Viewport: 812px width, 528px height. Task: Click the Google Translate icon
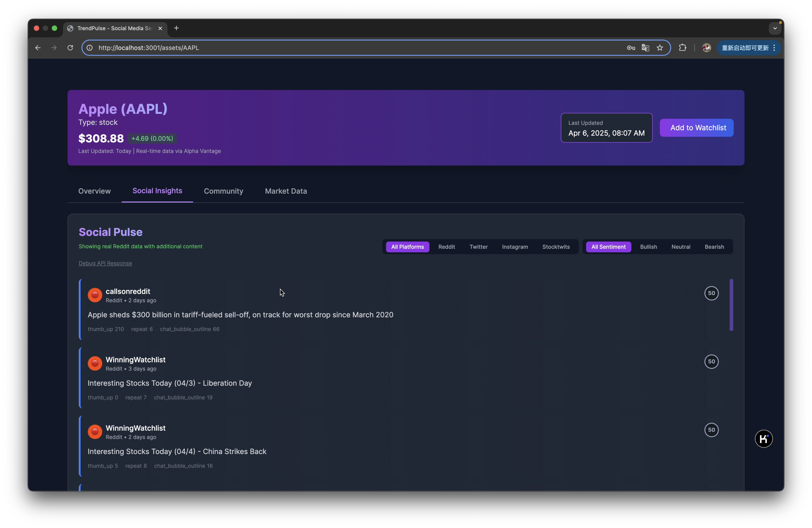(645, 48)
